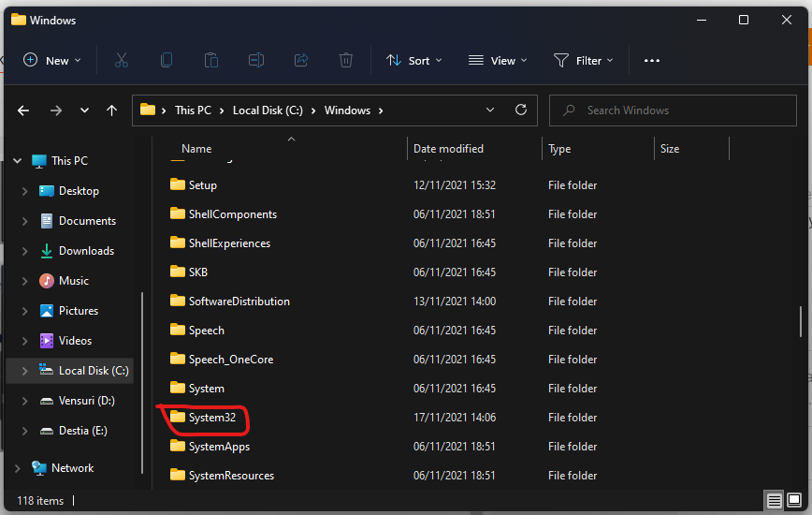Sort by Size column header

670,149
